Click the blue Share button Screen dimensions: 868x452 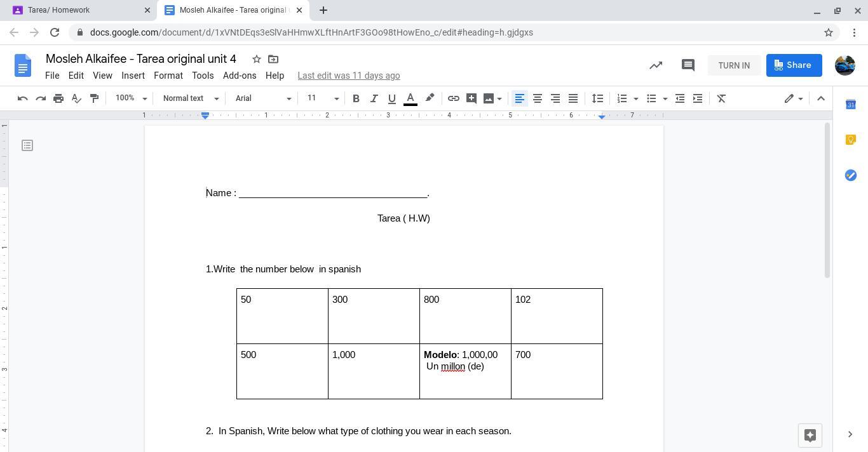tap(794, 65)
